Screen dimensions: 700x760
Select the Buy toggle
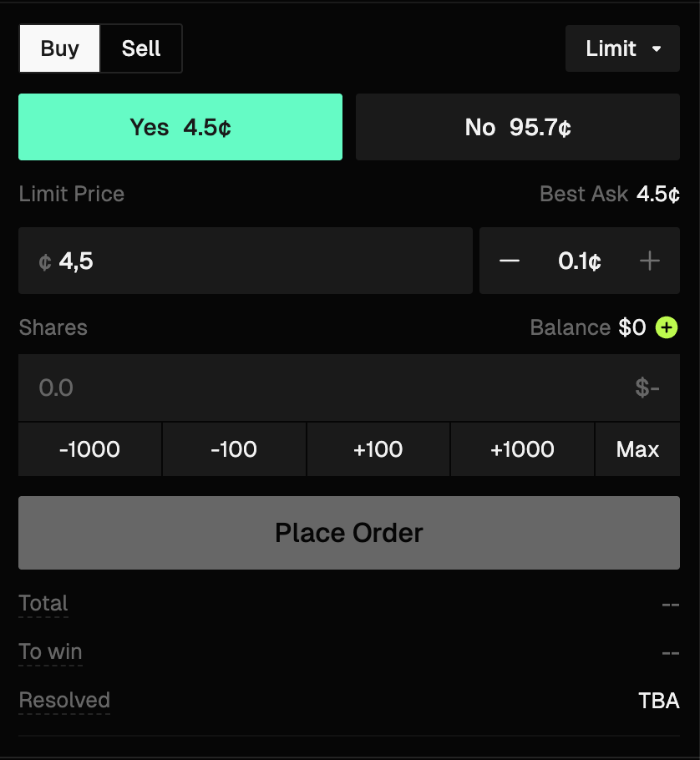[60, 48]
